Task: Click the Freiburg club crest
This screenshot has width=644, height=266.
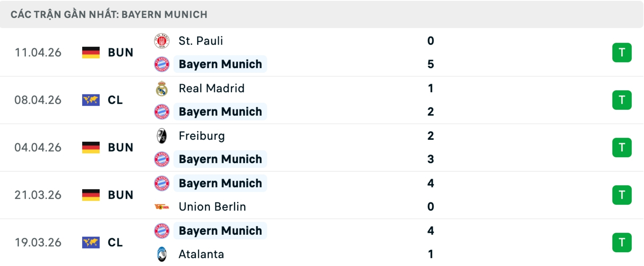Action: (162, 136)
